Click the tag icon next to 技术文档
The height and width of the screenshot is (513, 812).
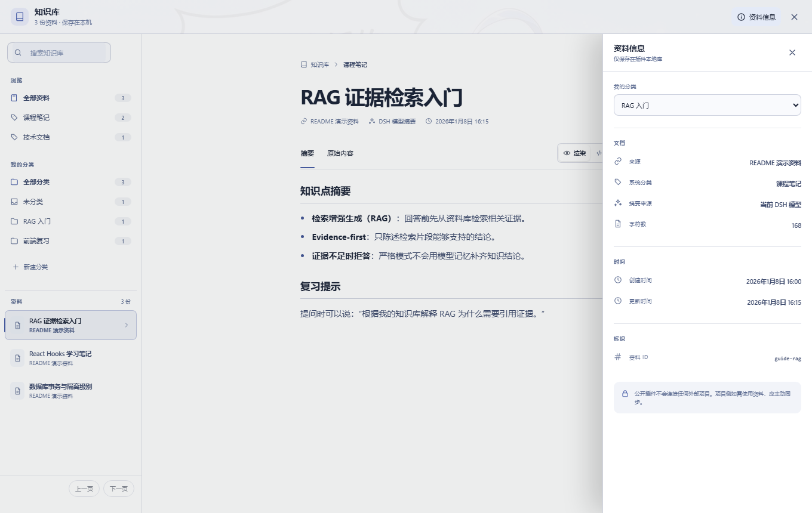14,137
